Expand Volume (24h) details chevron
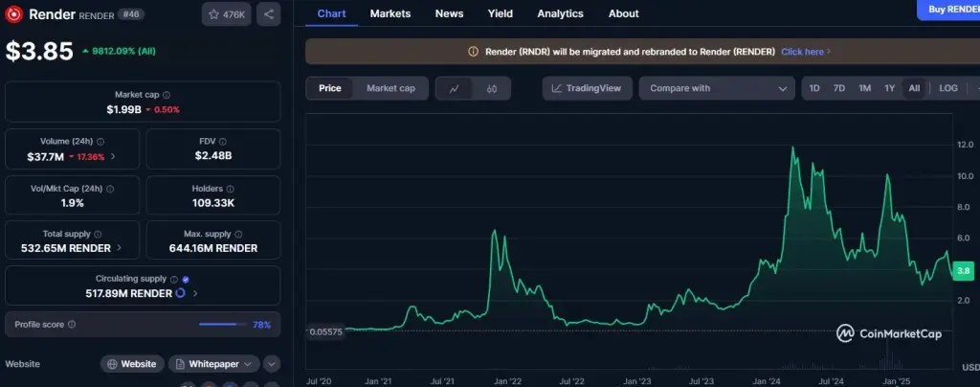The height and width of the screenshot is (387, 980). [x=113, y=156]
